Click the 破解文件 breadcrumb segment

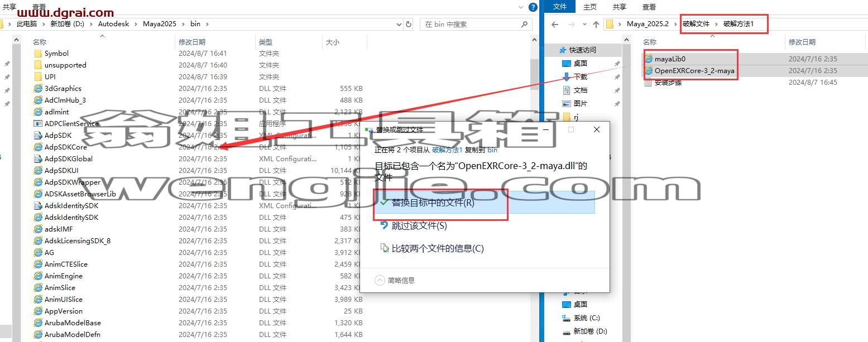coord(696,24)
